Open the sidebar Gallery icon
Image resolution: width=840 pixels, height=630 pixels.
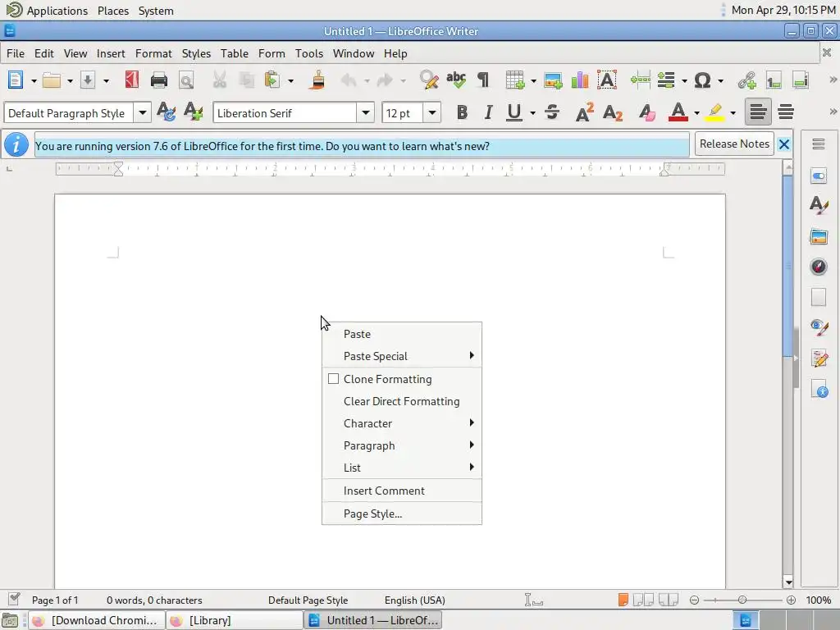pyautogui.click(x=819, y=236)
